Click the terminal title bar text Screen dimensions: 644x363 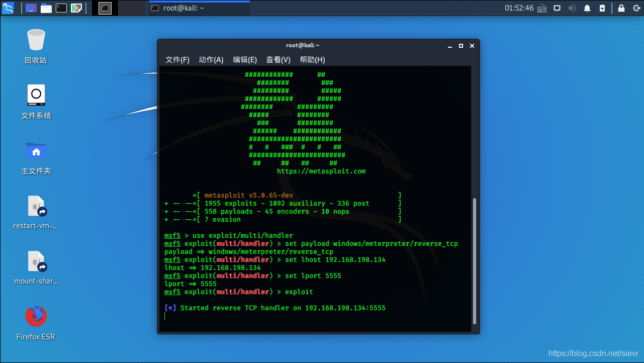point(303,45)
